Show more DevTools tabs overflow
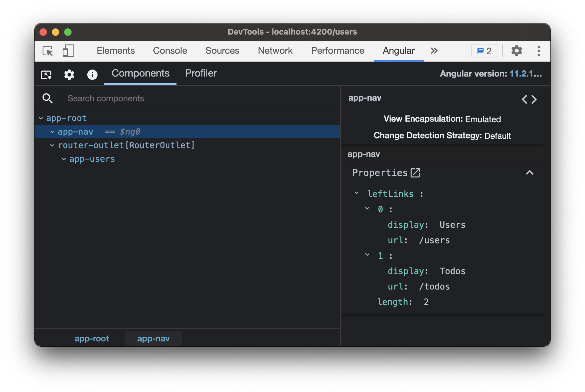 (434, 51)
